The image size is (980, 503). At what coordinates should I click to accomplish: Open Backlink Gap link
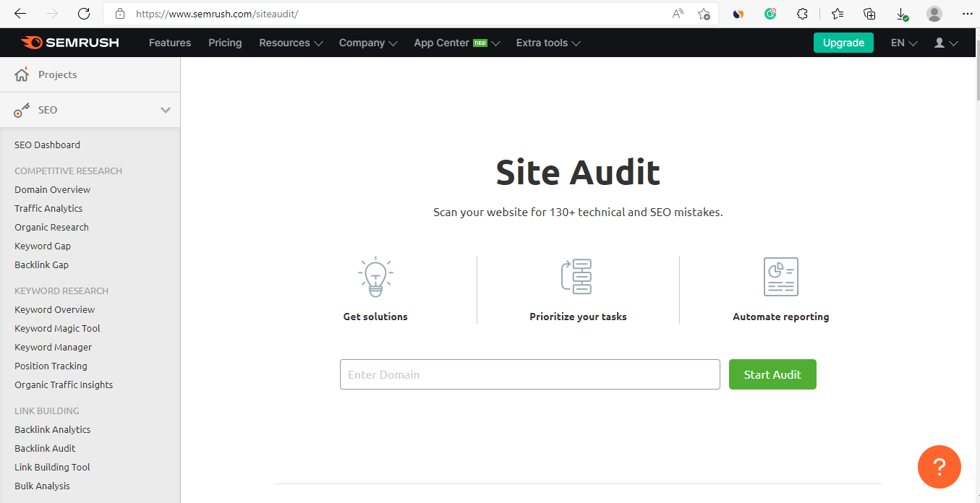coord(41,265)
